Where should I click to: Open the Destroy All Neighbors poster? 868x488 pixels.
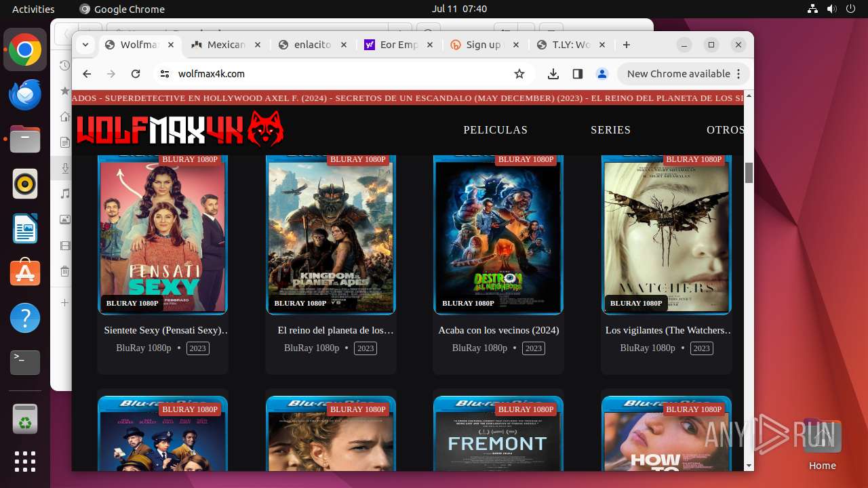tap(498, 235)
